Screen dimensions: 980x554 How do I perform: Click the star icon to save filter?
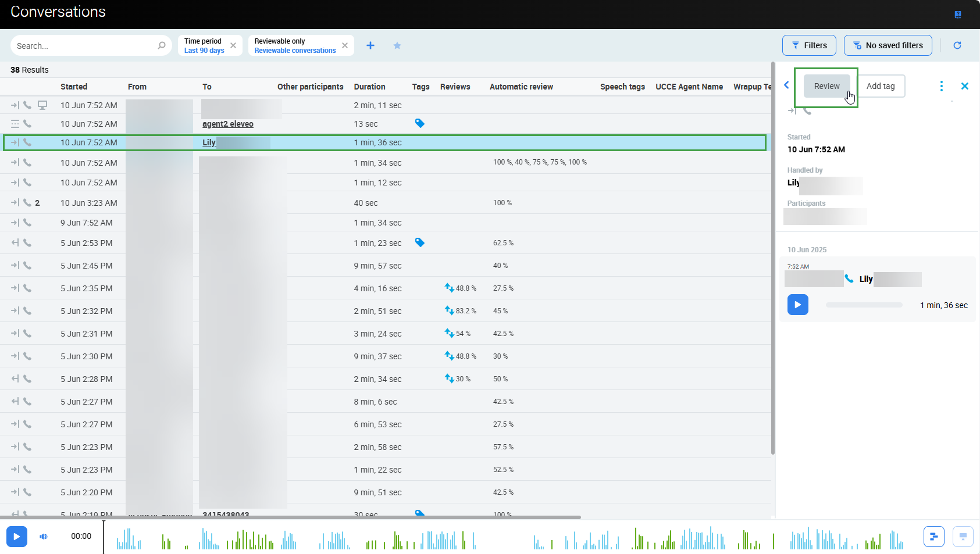point(397,45)
